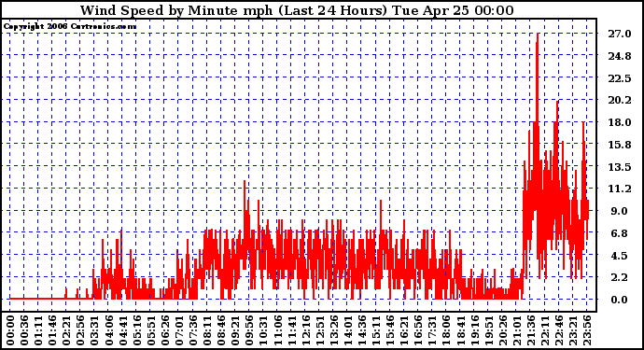The width and height of the screenshot is (644, 350).
Task: Click the 12:16 x-axis time label
Action: (305, 330)
